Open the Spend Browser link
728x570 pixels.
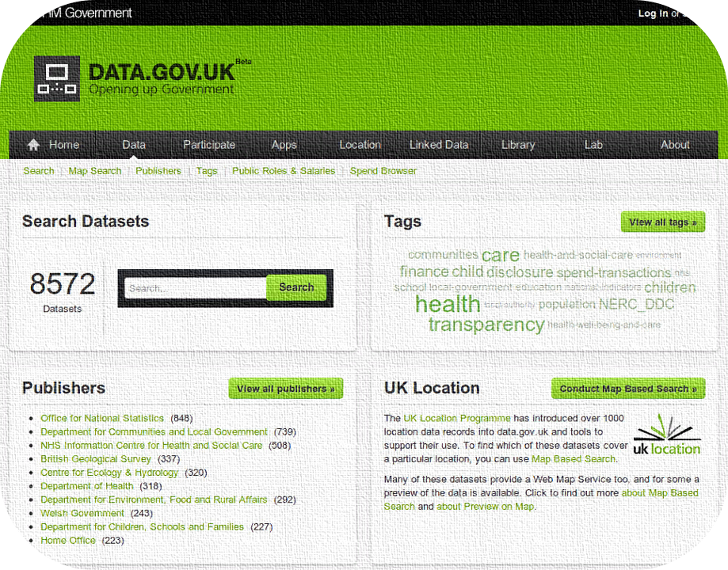coord(383,171)
